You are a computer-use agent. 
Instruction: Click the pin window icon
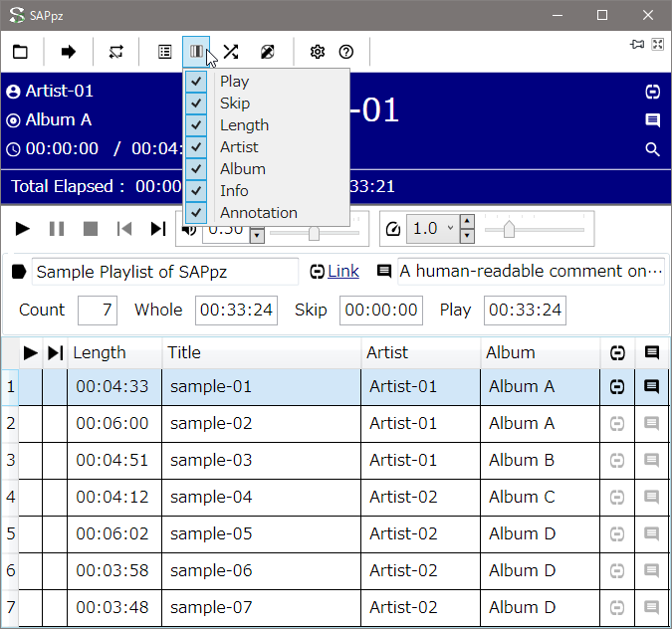[x=637, y=44]
